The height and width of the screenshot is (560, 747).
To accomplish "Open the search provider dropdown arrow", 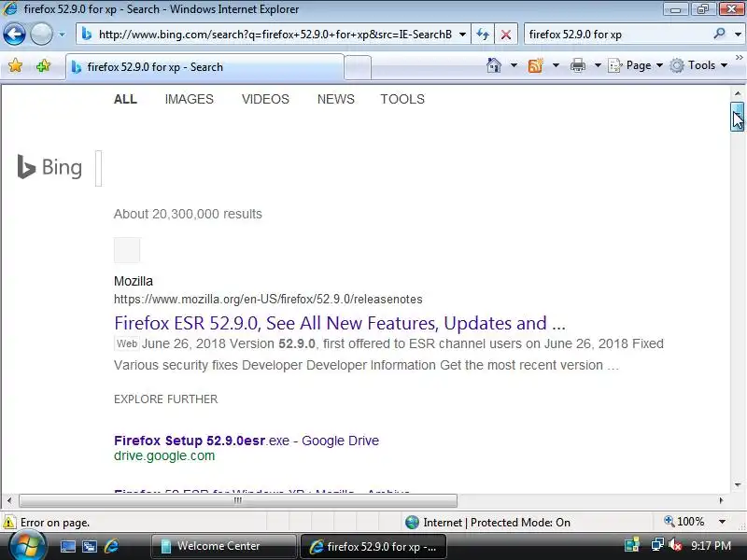I will click(x=738, y=35).
